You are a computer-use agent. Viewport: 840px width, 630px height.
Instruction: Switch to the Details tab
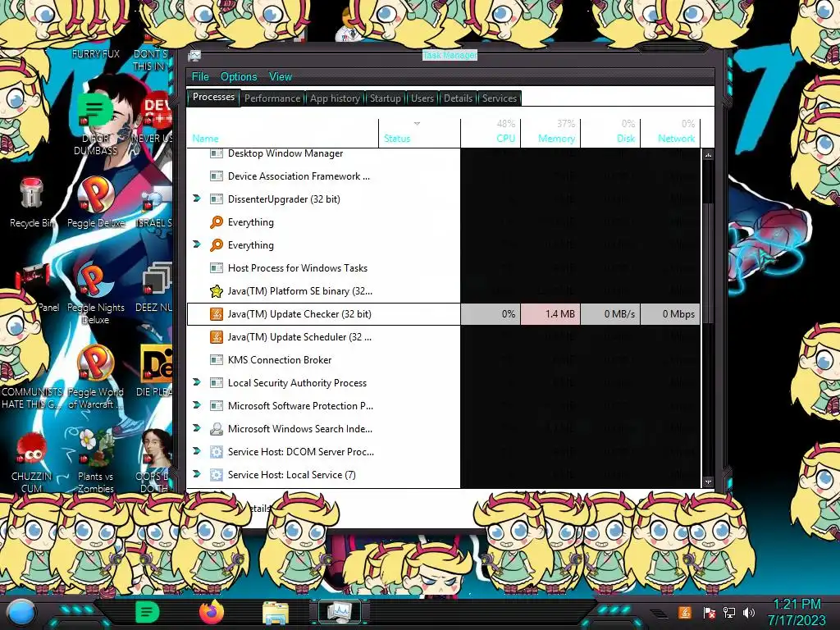tap(458, 98)
